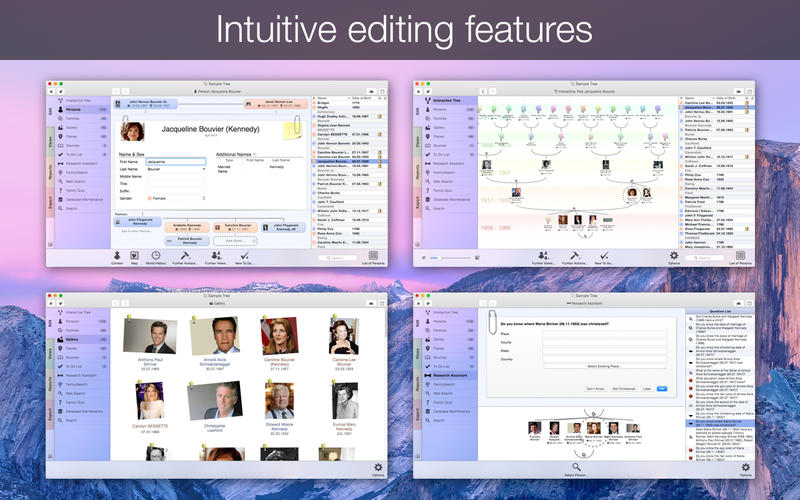This screenshot has width=800, height=500.
Task: Click the Not Christened button
Action: (x=623, y=389)
